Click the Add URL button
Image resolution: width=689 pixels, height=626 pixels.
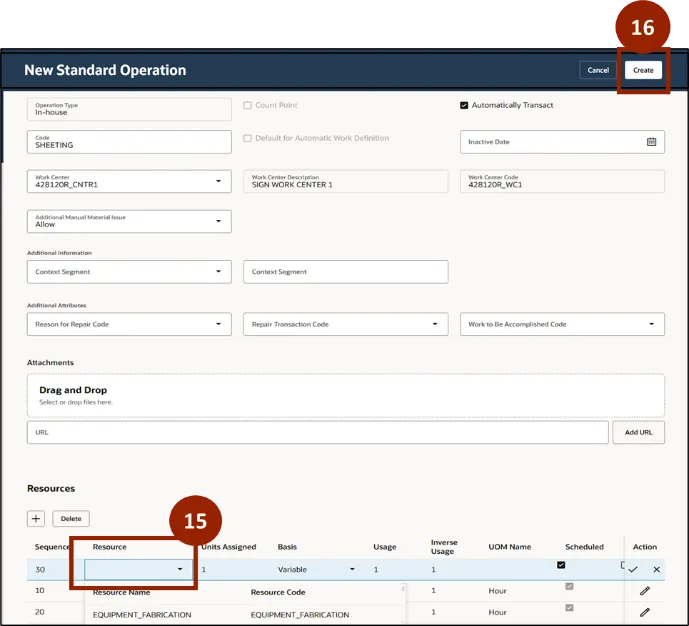coord(639,432)
